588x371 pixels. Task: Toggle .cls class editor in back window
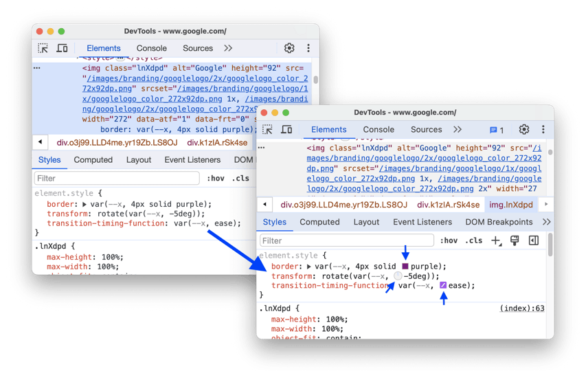click(240, 179)
